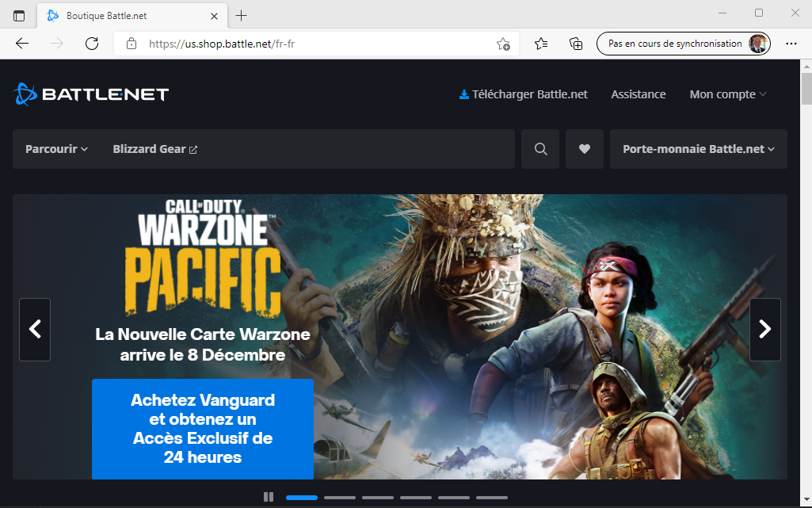The height and width of the screenshot is (508, 812).
Task: Open the tab actions menu icon
Action: 19,16
